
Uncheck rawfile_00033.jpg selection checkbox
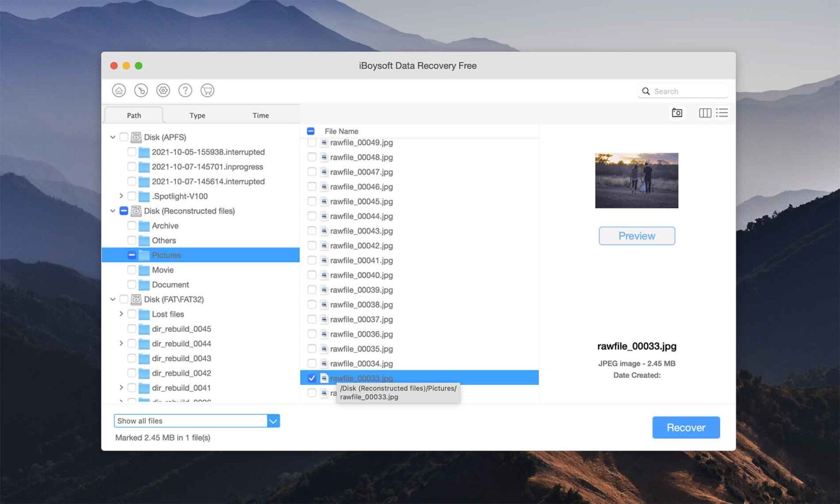click(312, 378)
